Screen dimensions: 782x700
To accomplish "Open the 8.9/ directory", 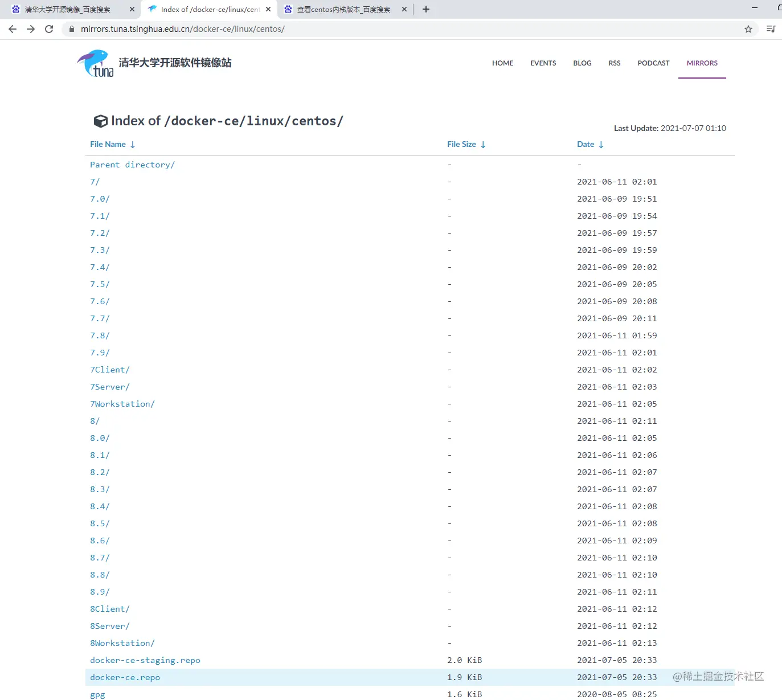I will pyautogui.click(x=100, y=592).
